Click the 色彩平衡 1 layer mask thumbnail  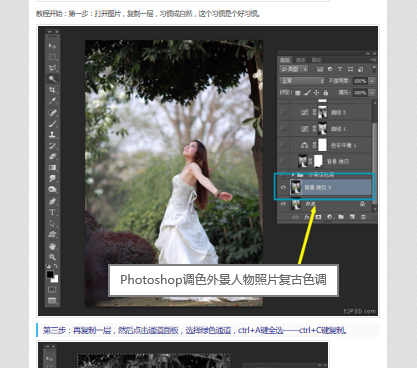click(x=322, y=145)
